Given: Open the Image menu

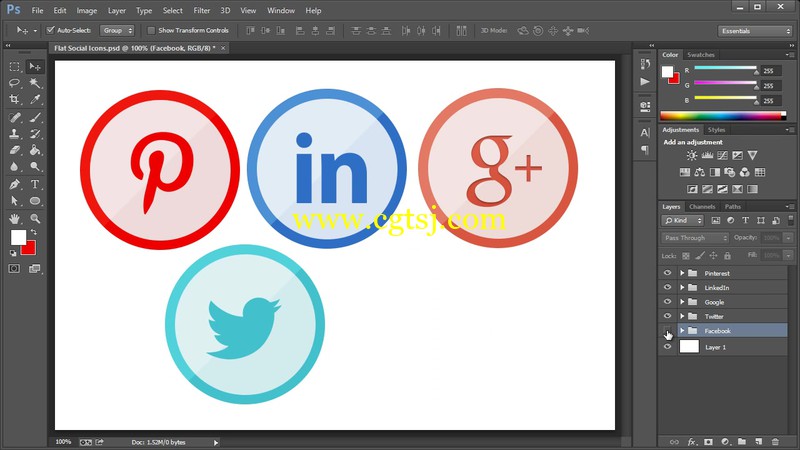Looking at the screenshot, I should [87, 10].
